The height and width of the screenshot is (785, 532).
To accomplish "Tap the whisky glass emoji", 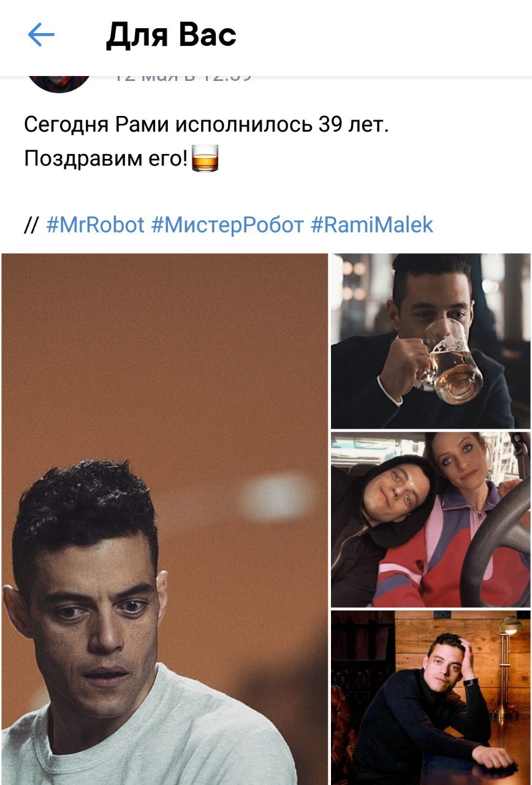I will (205, 158).
